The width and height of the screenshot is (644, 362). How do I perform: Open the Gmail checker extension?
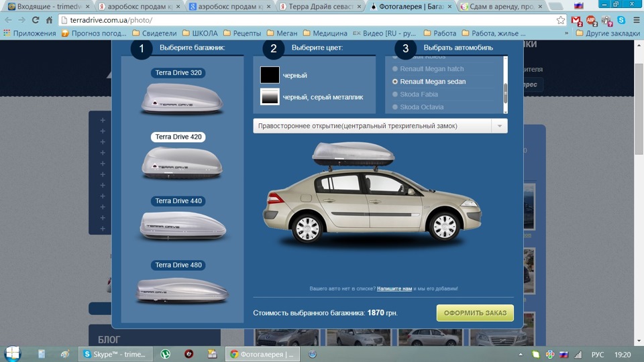point(577,20)
